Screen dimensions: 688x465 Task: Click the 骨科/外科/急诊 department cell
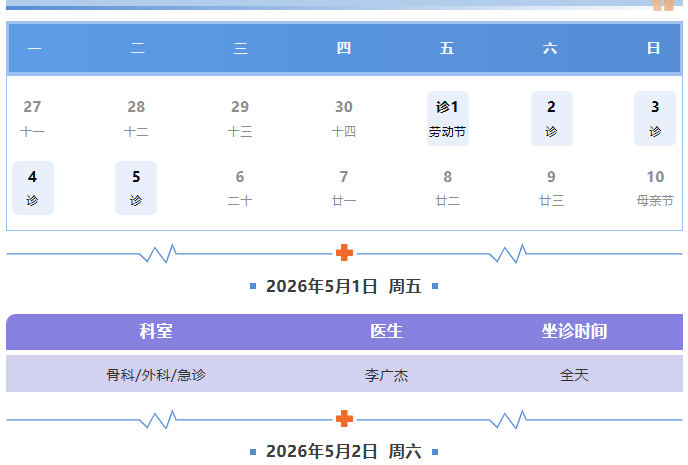pos(156,376)
